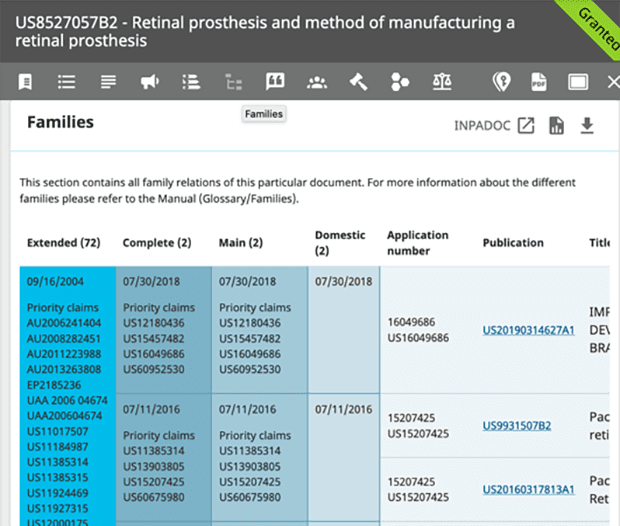Image resolution: width=620 pixels, height=526 pixels.
Task: Click the map location pin icon
Action: click(x=501, y=82)
